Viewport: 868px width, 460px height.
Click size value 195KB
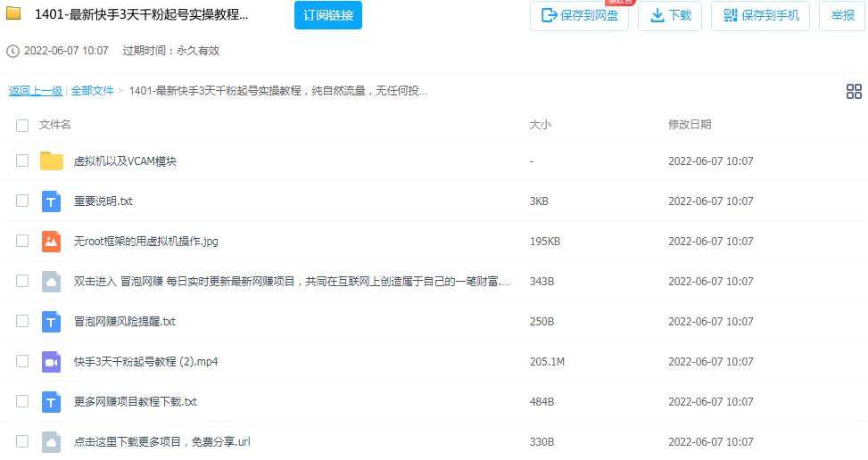(545, 241)
